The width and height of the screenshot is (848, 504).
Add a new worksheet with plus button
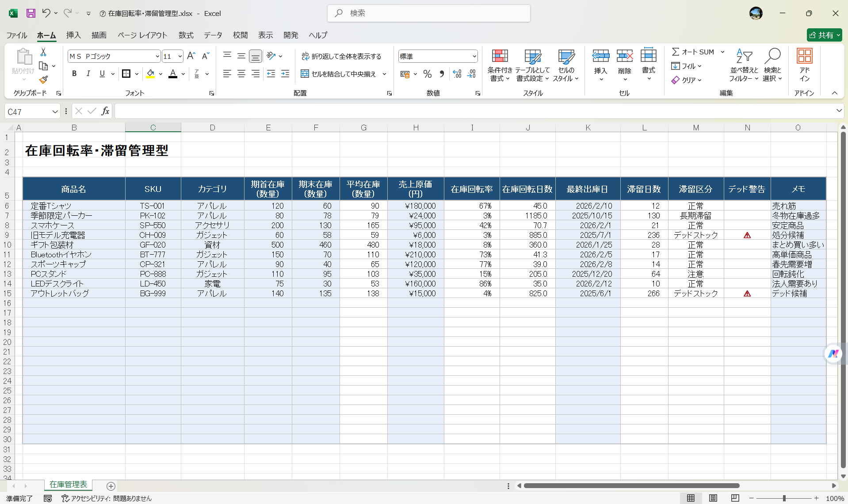click(x=111, y=486)
